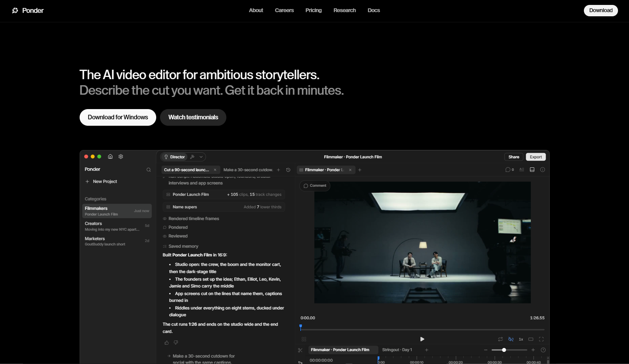Add a new chat tab with plus
Screen dimensions: 629x364
(x=278, y=170)
